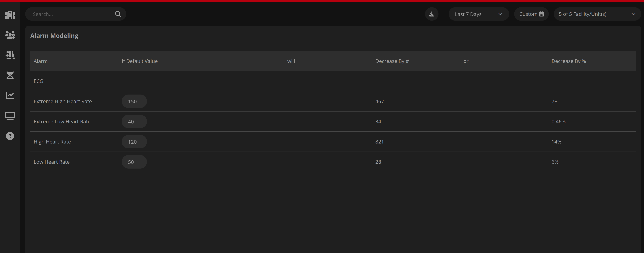The image size is (644, 253).
Task: Edit Extreme Low Heart Rate value 40
Action: 134,122
